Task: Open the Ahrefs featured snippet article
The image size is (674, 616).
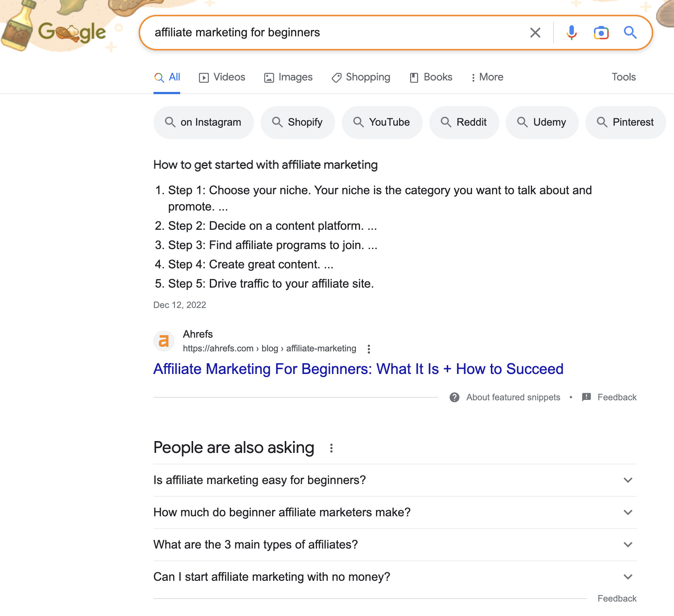Action: pyautogui.click(x=358, y=369)
